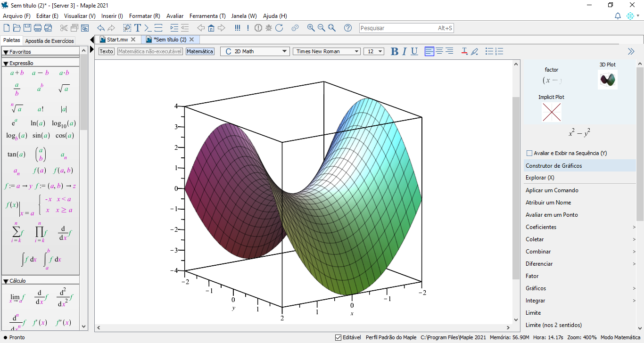Execute entire worksheet with triple exclamation icon

(x=238, y=28)
